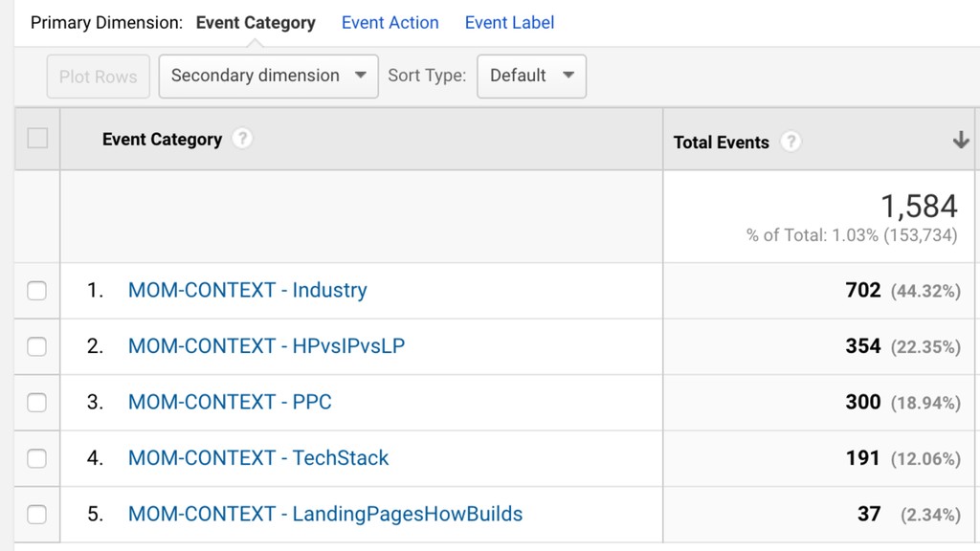Switch primary dimension to Event Label
This screenshot has width=980, height=551.
point(509,23)
